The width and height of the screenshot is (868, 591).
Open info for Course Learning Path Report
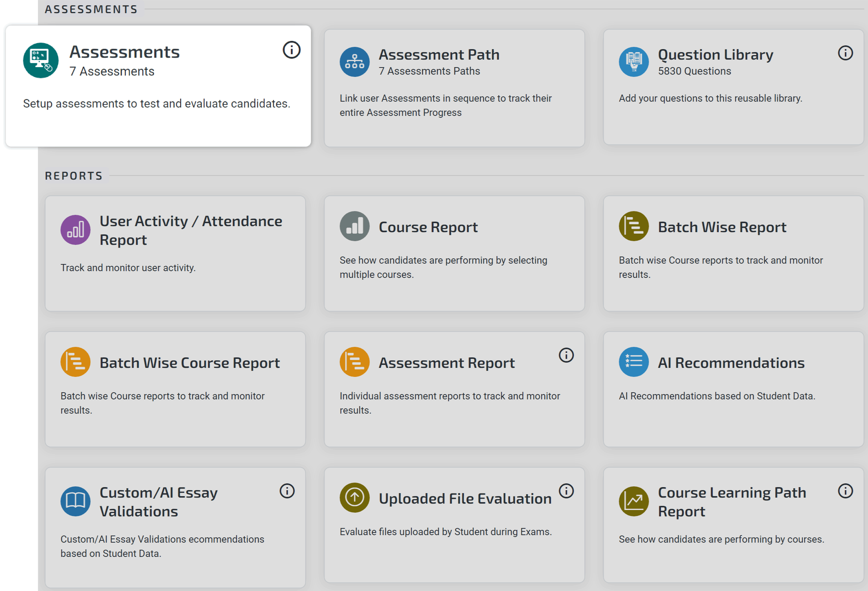pos(845,491)
